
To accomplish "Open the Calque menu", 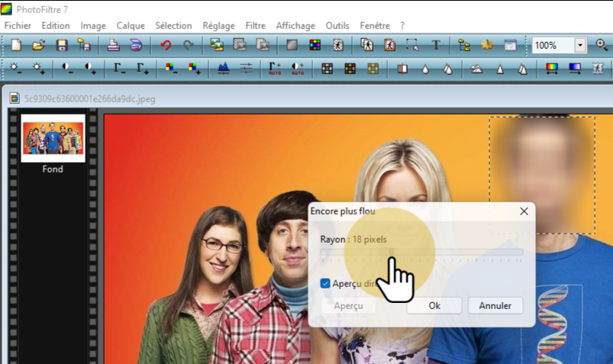I will click(131, 26).
